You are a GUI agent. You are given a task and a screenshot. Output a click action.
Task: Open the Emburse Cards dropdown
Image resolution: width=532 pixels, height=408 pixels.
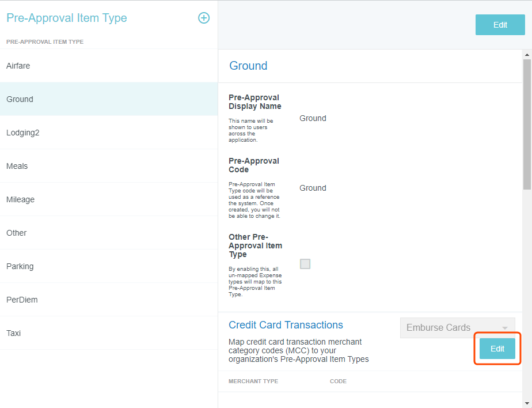click(x=457, y=328)
